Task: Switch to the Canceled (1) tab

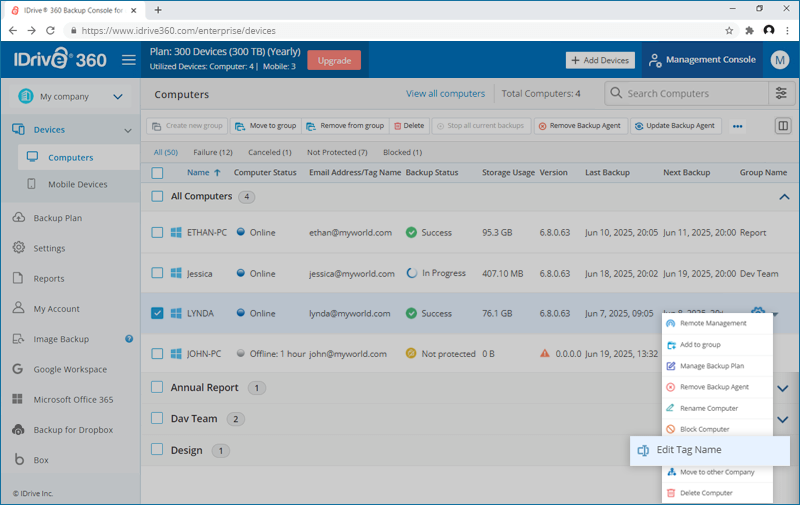Action: tap(269, 152)
